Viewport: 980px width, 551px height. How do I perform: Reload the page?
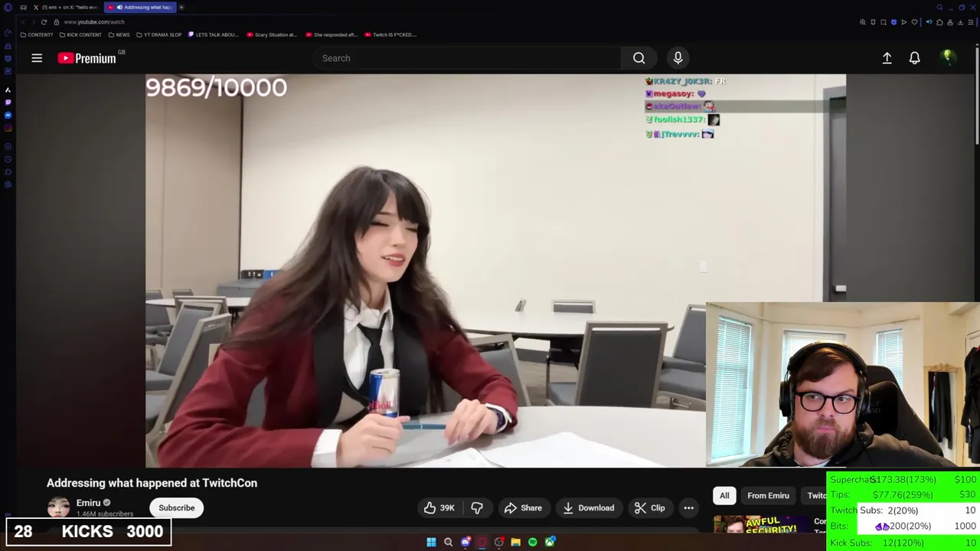[x=44, y=22]
